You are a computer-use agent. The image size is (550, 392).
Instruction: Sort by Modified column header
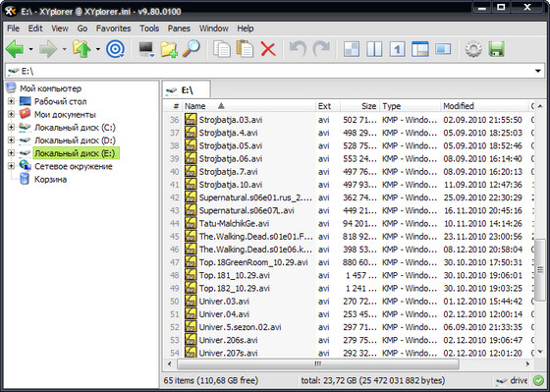[x=484, y=106]
